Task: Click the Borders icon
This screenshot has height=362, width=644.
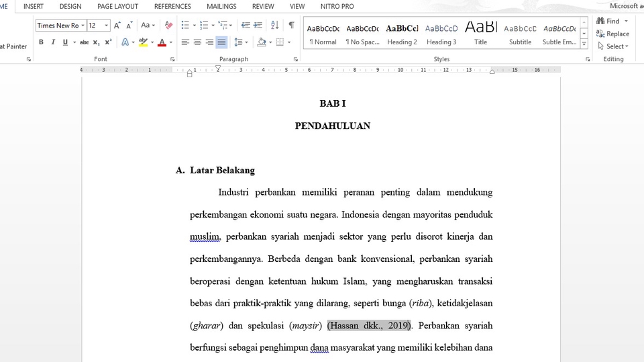Action: [x=280, y=42]
